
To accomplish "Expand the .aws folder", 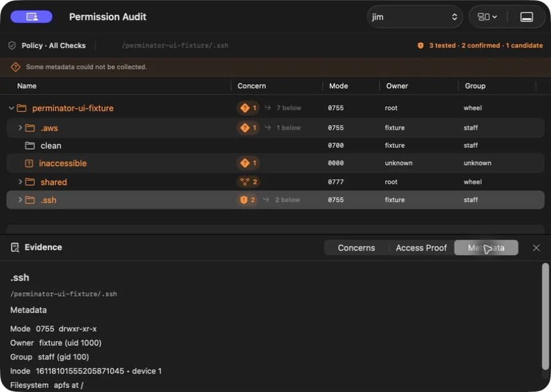I will pos(20,127).
